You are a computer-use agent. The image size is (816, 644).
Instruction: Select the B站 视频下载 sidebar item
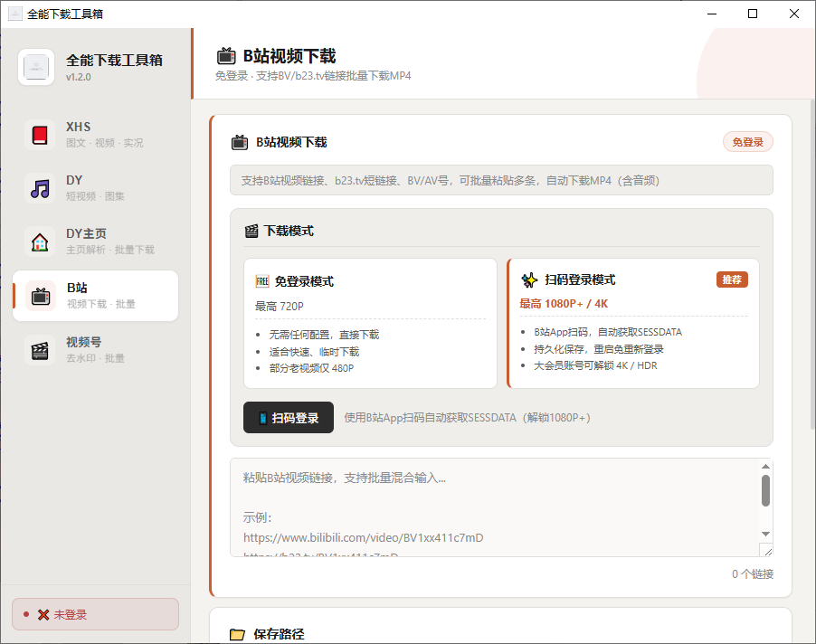tap(96, 296)
